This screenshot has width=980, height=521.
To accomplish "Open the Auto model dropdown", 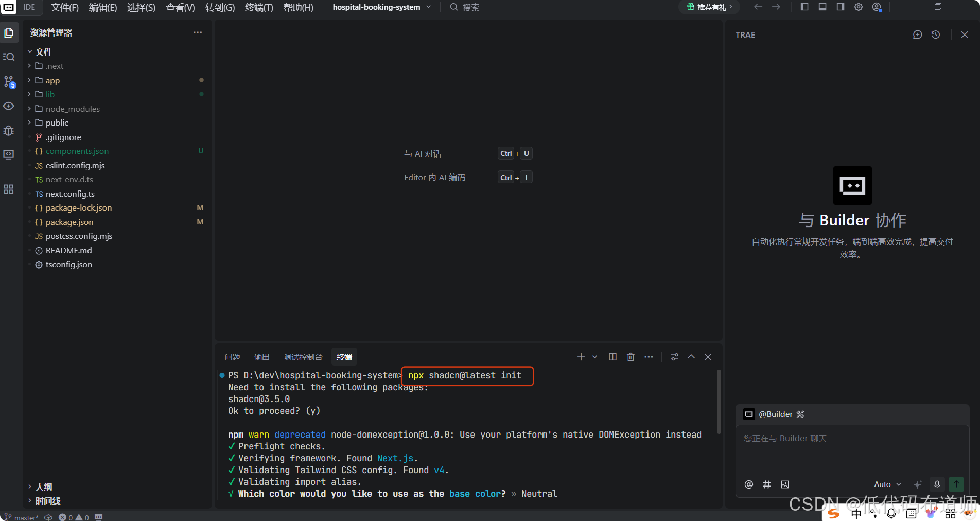I will (888, 484).
